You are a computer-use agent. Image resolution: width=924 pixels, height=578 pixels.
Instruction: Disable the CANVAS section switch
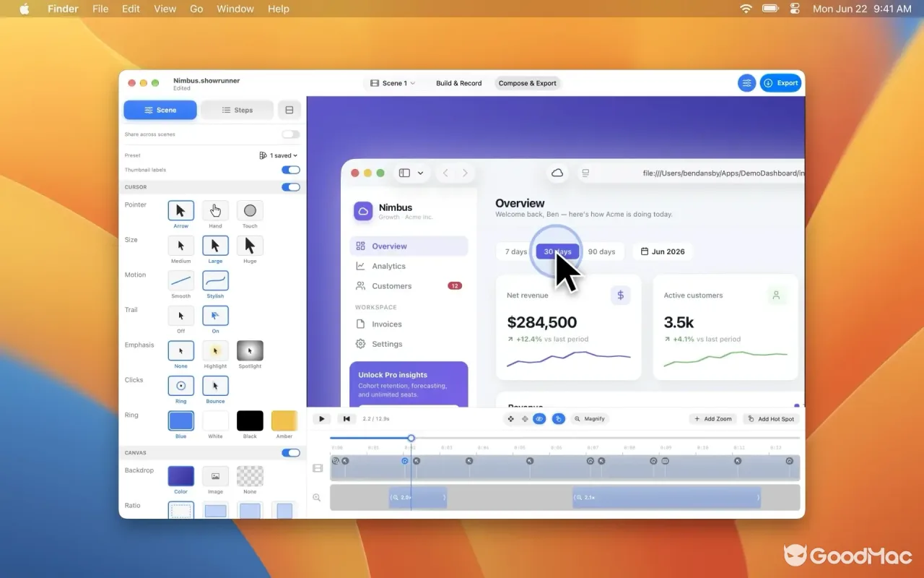point(291,453)
